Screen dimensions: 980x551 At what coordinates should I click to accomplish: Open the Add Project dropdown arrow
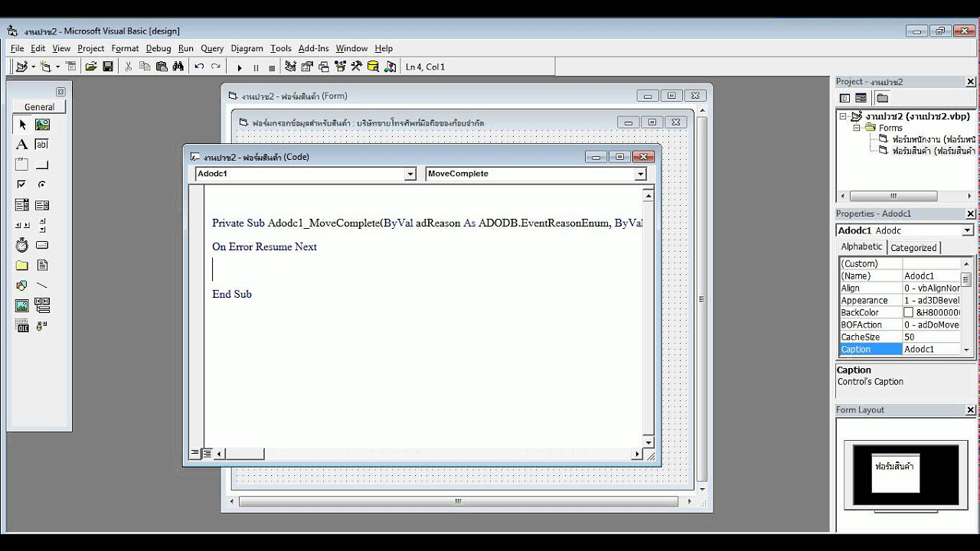[x=33, y=67]
